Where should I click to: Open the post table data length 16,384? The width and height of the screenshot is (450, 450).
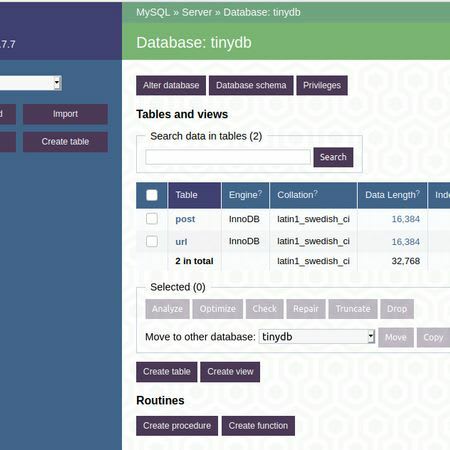click(405, 219)
